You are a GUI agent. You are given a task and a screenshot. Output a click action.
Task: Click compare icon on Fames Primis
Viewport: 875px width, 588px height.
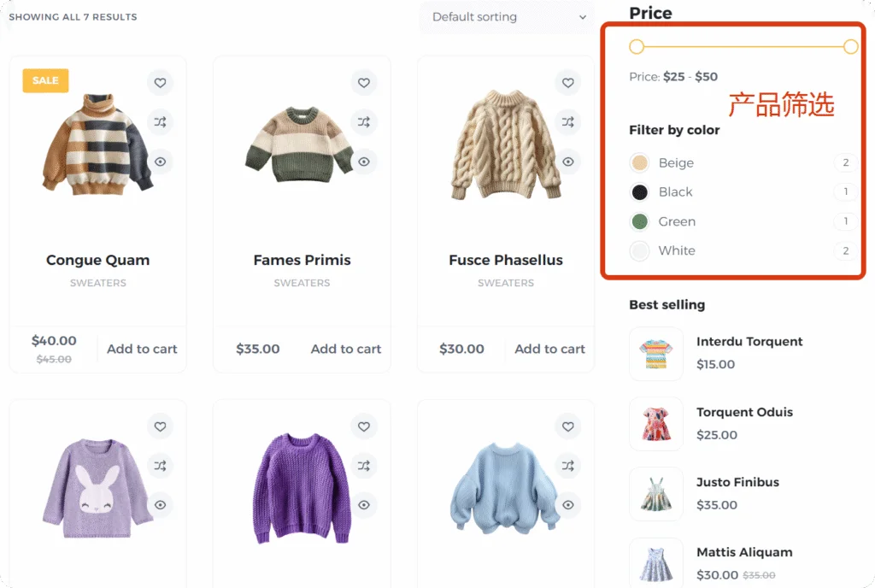tap(364, 121)
